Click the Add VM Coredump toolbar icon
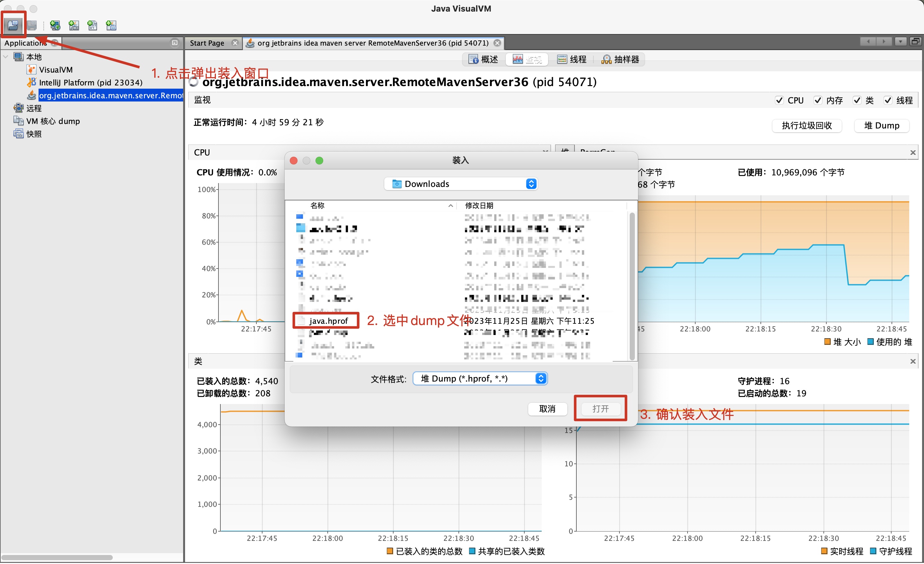The height and width of the screenshot is (564, 924). click(x=92, y=25)
